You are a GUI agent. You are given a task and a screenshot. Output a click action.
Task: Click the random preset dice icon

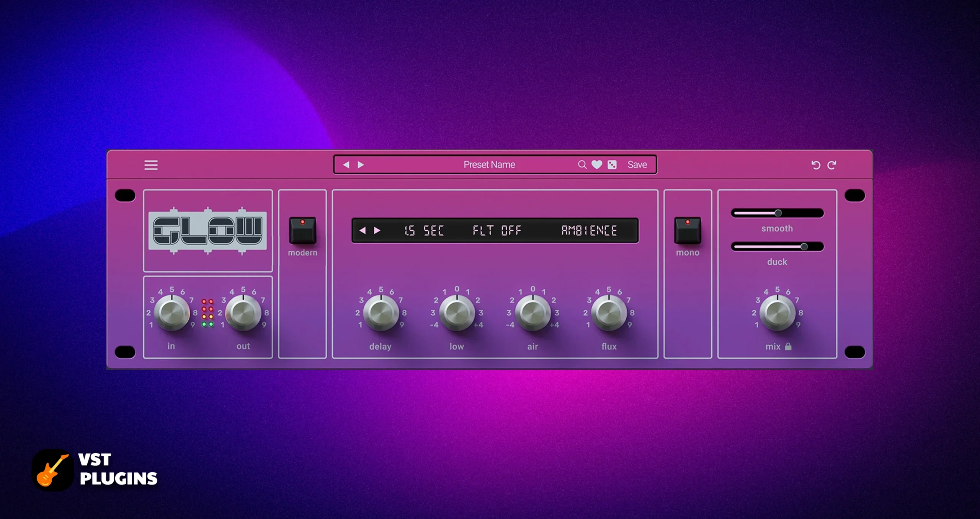coord(612,164)
